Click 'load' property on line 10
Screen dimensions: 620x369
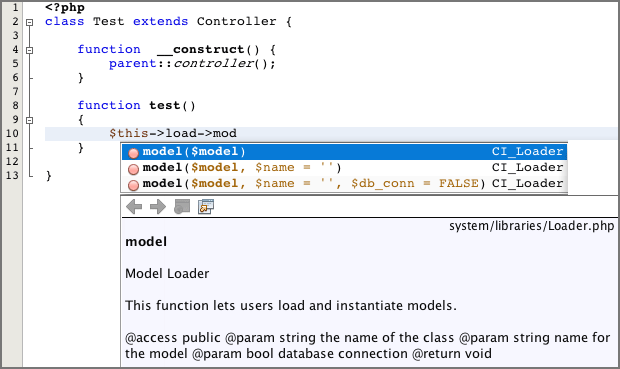(181, 133)
